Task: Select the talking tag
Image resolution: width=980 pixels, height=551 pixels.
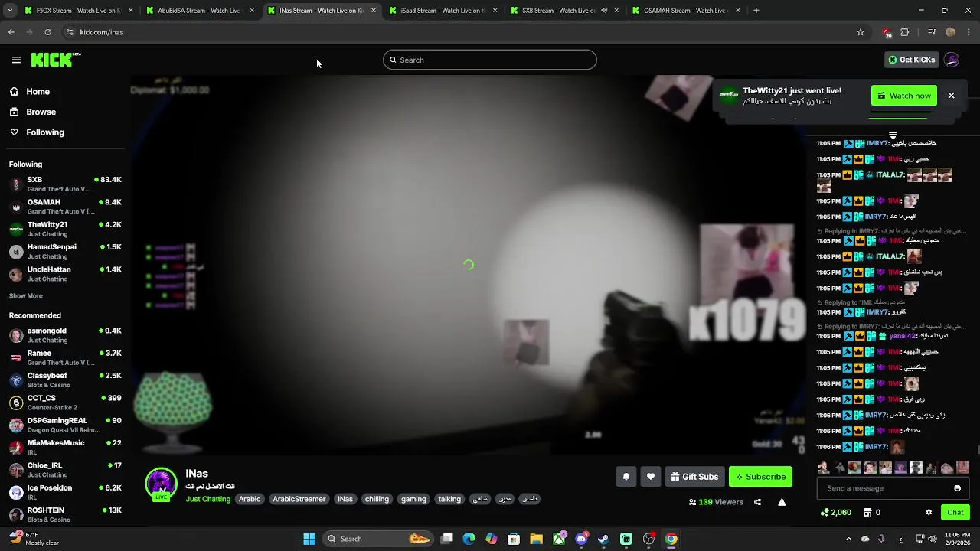Action: click(449, 499)
